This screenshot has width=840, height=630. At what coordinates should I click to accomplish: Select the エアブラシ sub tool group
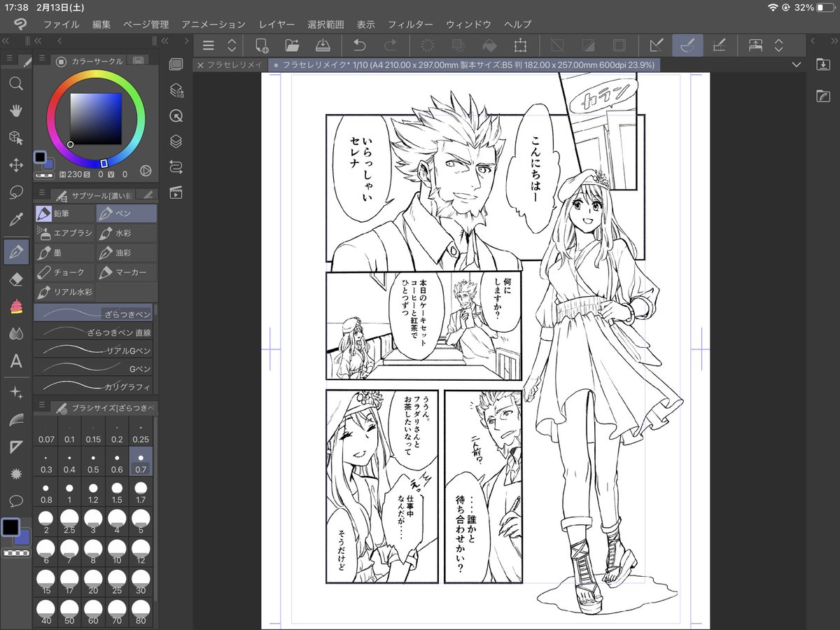click(x=64, y=233)
